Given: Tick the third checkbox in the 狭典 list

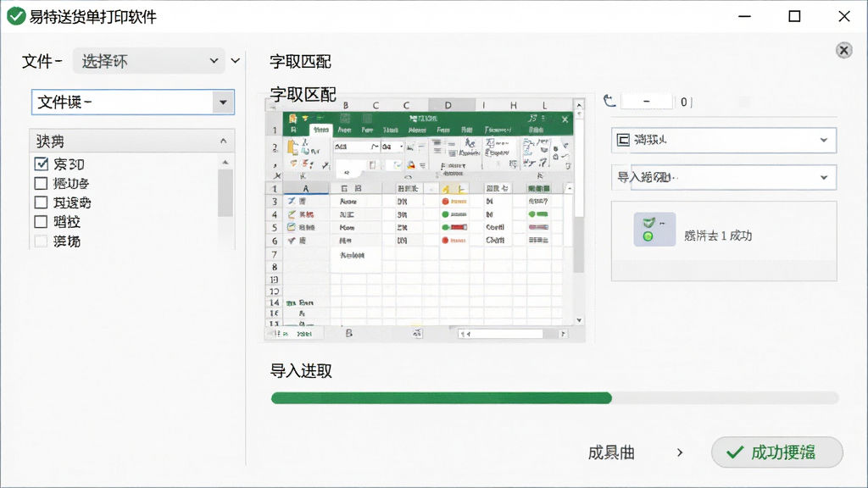Looking at the screenshot, I should pos(41,202).
